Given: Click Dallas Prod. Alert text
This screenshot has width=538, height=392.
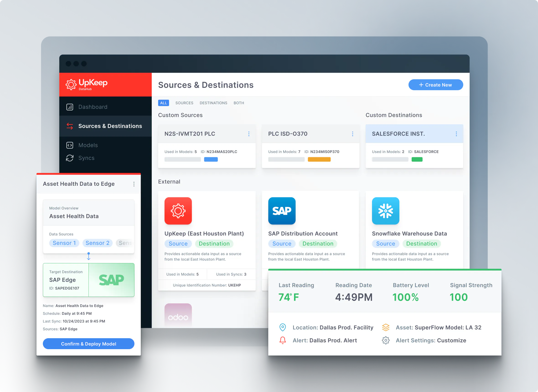Looking at the screenshot, I should click(x=333, y=340).
